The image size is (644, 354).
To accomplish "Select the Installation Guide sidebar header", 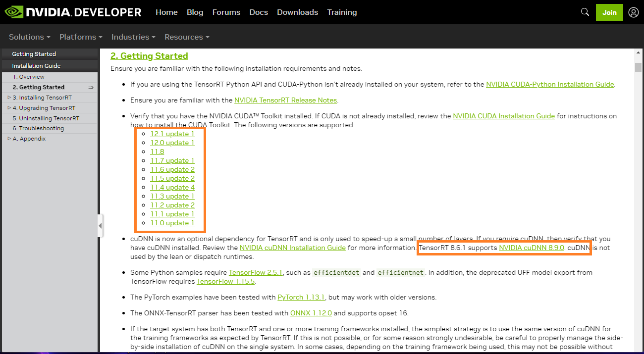I will click(x=50, y=66).
